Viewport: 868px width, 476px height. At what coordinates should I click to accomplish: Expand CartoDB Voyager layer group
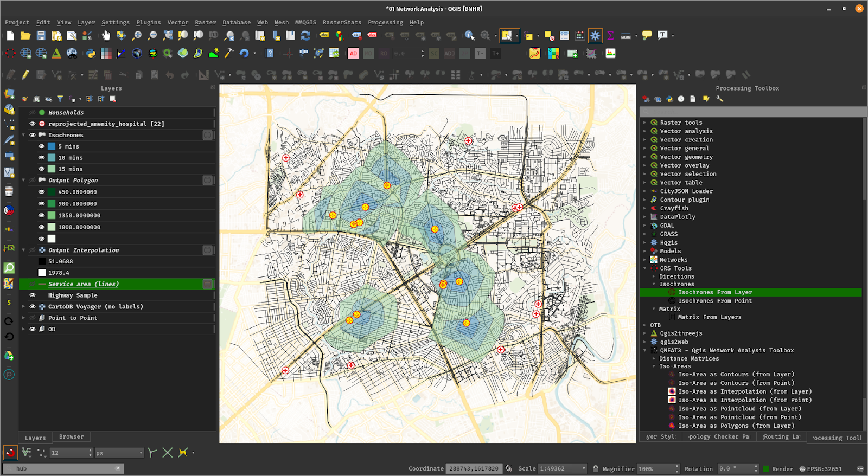click(23, 307)
